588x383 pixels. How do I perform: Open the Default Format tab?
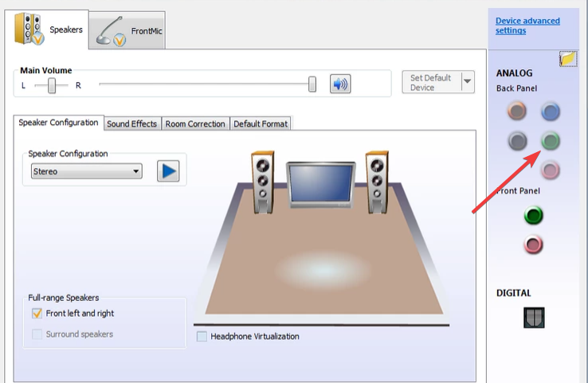click(x=261, y=123)
